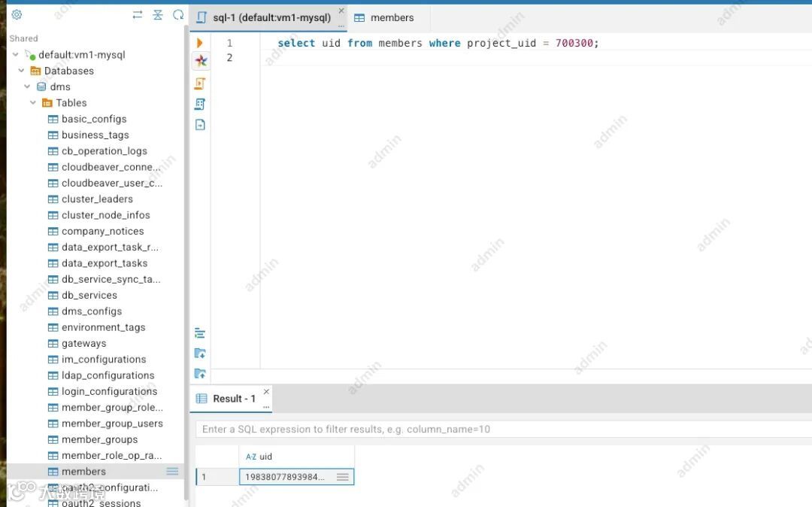The image size is (812, 507).
Task: Open menu icon on members tree row
Action: click(x=172, y=471)
